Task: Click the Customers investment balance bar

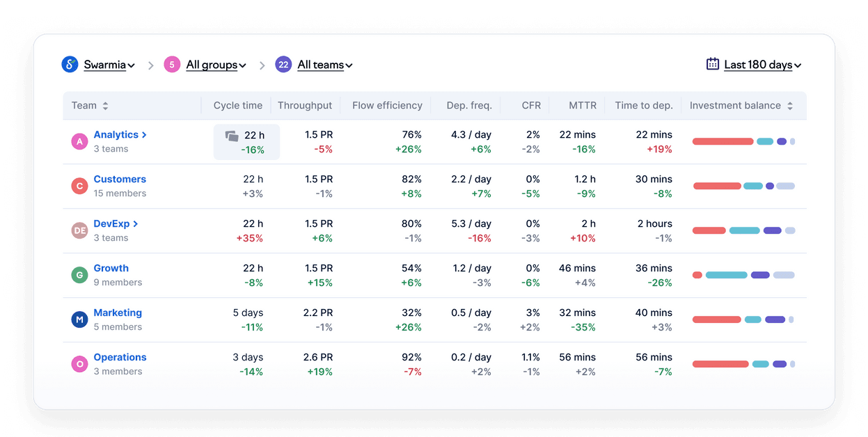Action: [743, 186]
